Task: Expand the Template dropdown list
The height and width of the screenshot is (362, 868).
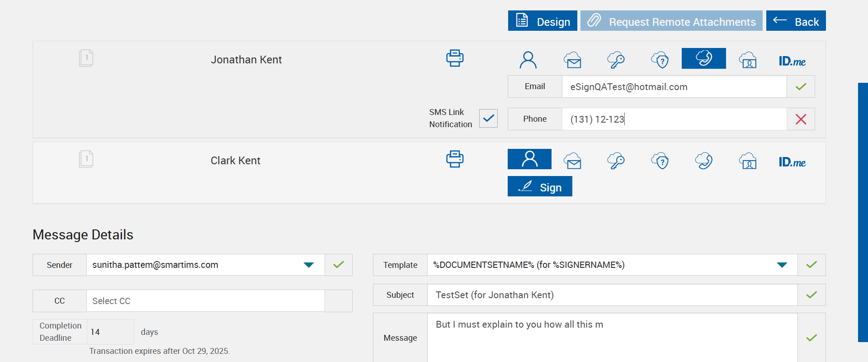Action: click(x=782, y=265)
